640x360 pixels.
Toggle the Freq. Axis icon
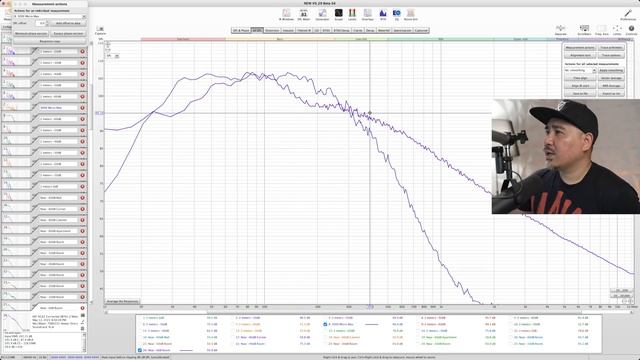tap(602, 29)
